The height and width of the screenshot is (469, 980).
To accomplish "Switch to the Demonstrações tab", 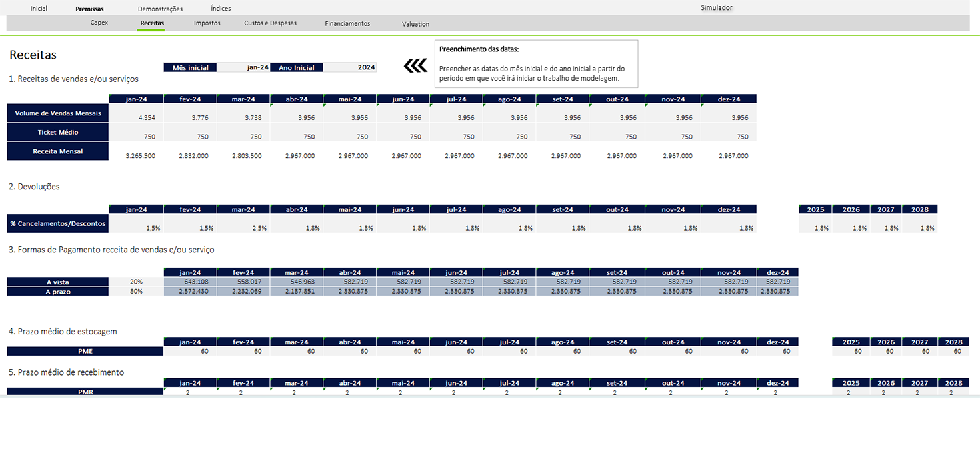I will 160,9.
